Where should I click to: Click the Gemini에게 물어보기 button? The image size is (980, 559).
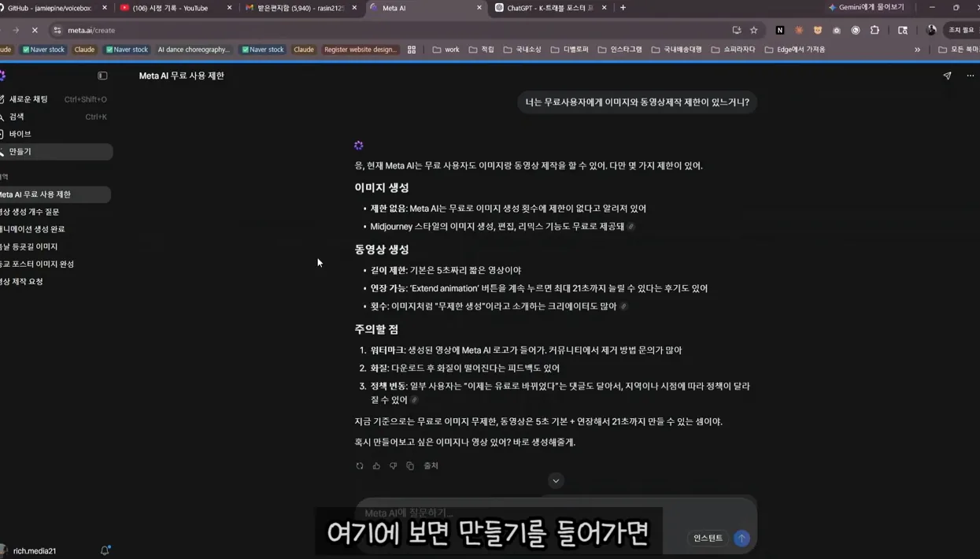point(866,8)
